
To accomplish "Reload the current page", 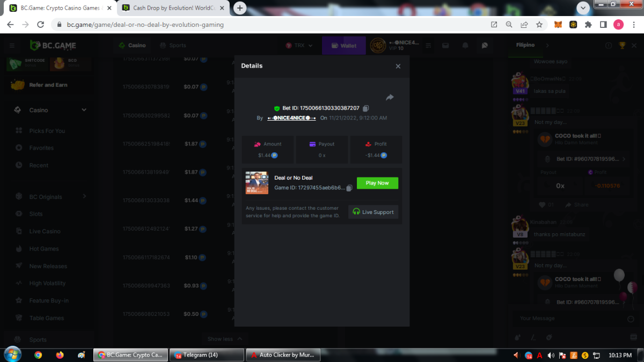I will (40, 25).
